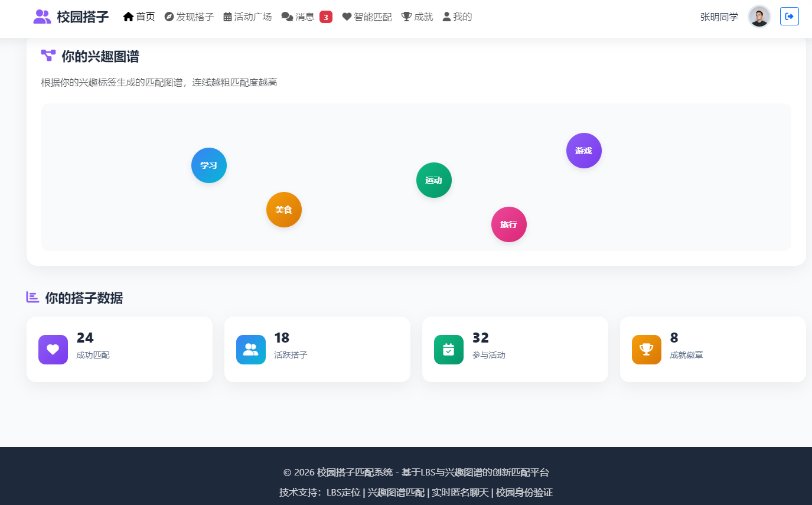
Task: Click the 兴趣图谱匹配 link in footer
Action: pos(394,492)
